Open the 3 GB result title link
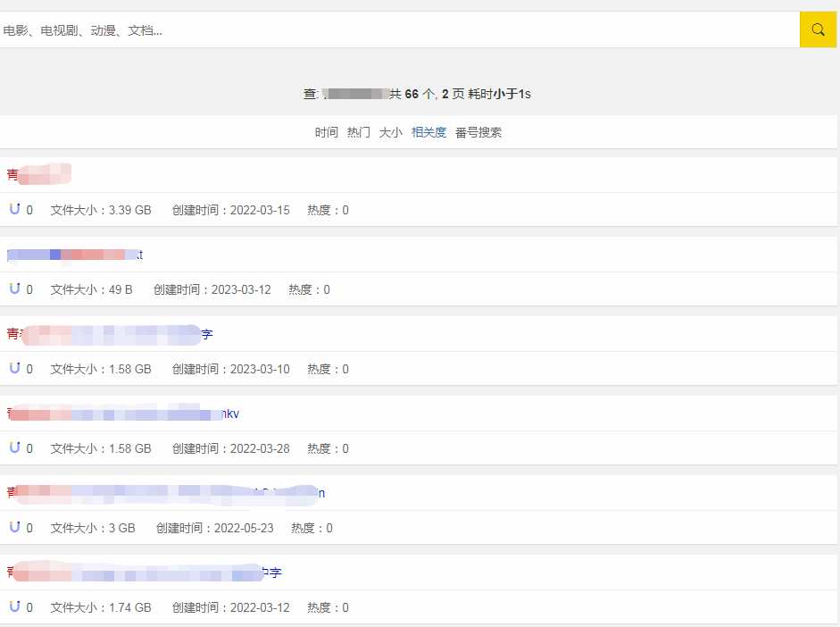Viewport: 840px width, 627px height. point(165,494)
